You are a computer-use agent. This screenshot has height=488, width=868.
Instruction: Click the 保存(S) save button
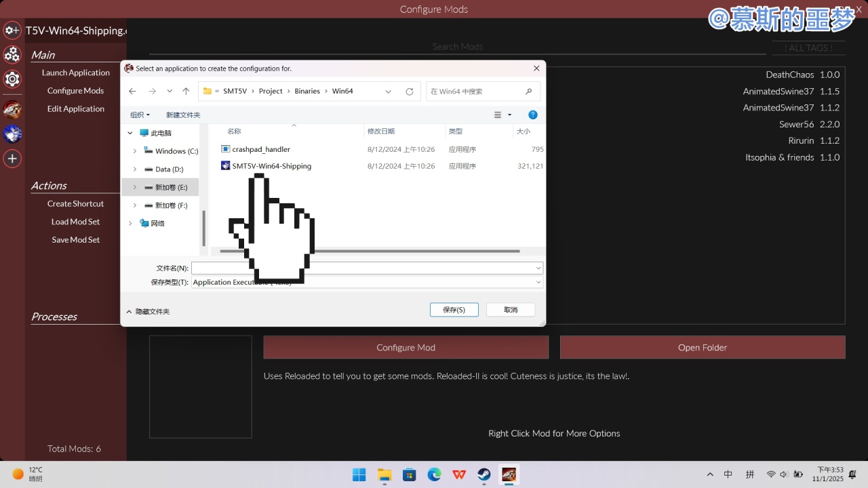point(454,310)
